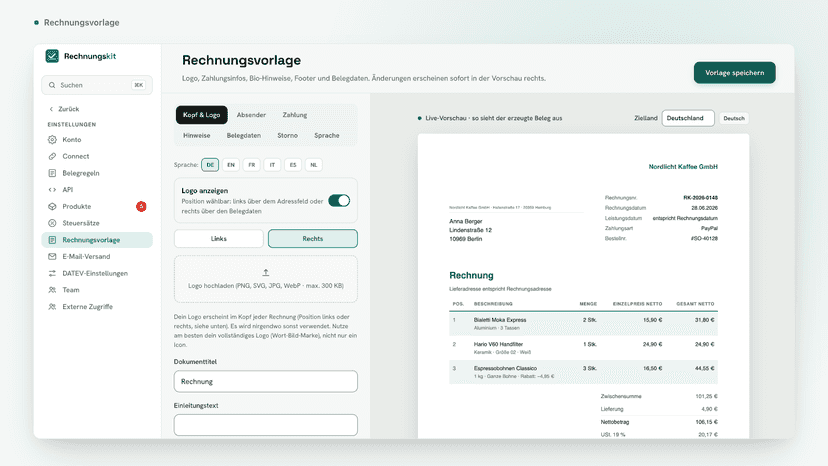Click the Hario V60 Handfilter row
Image resolution: width=828 pixels, height=466 pixels.
click(584, 348)
